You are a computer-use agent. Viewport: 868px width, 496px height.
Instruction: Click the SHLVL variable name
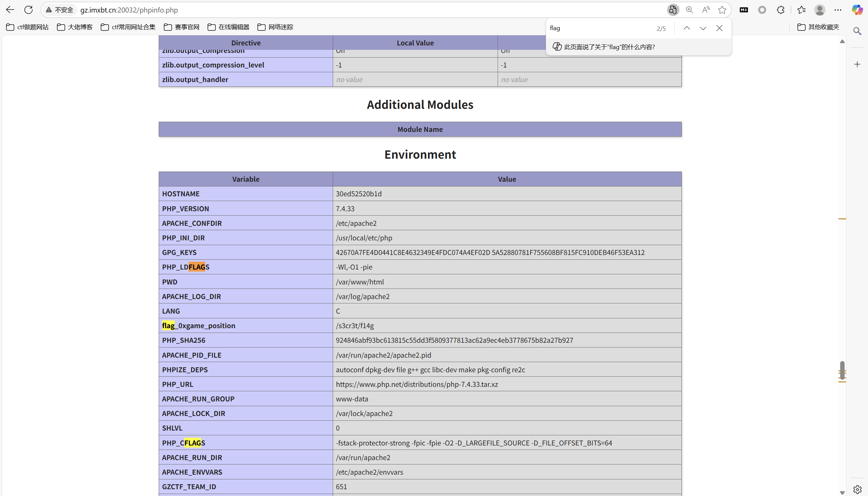point(172,428)
